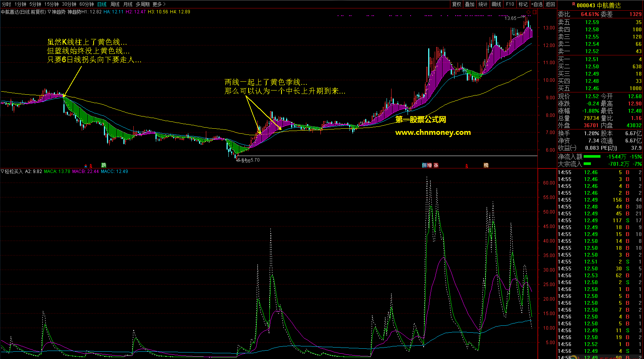Open the 统计 statistics button
This screenshot has width=644, height=359.
(x=483, y=4)
